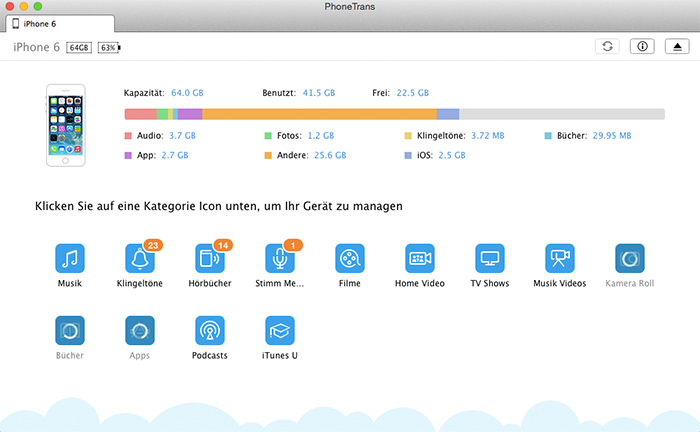The height and width of the screenshot is (432, 700).
Task: Click the 63% battery indicator
Action: (109, 47)
